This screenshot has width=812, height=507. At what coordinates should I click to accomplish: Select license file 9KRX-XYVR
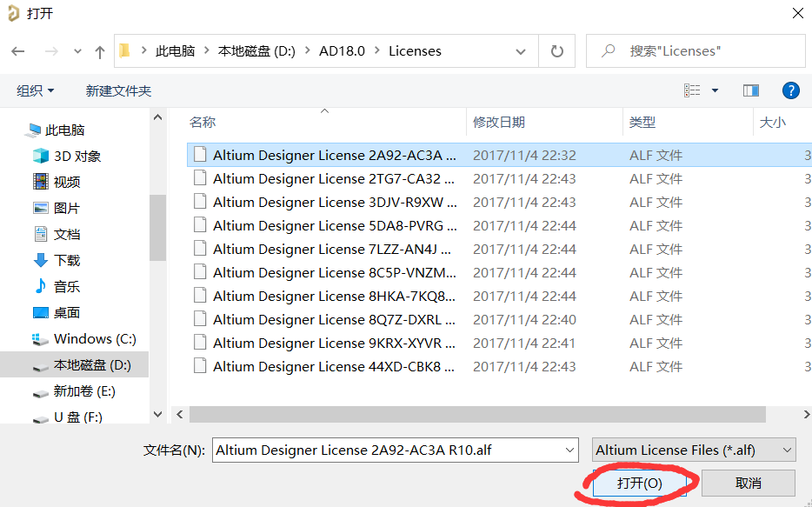coord(335,343)
